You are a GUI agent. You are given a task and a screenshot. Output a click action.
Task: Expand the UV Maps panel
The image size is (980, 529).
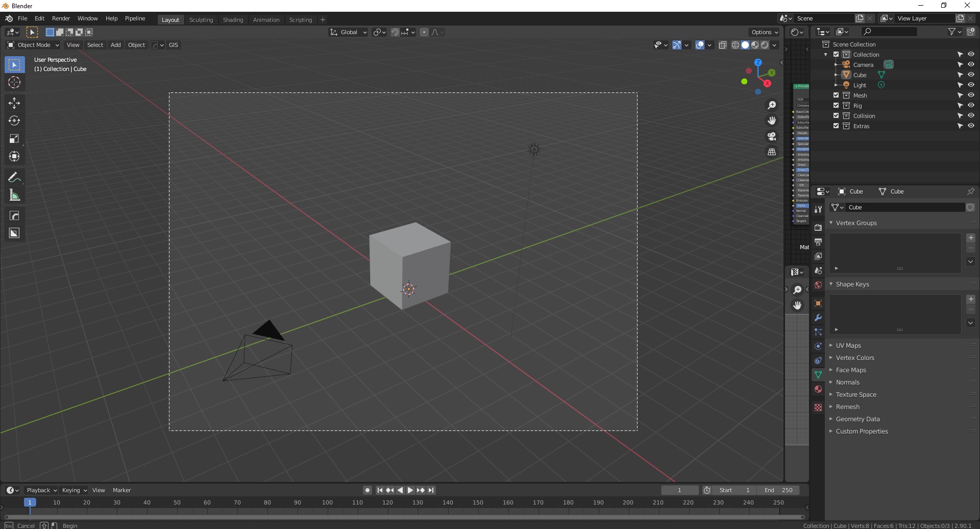(x=848, y=346)
